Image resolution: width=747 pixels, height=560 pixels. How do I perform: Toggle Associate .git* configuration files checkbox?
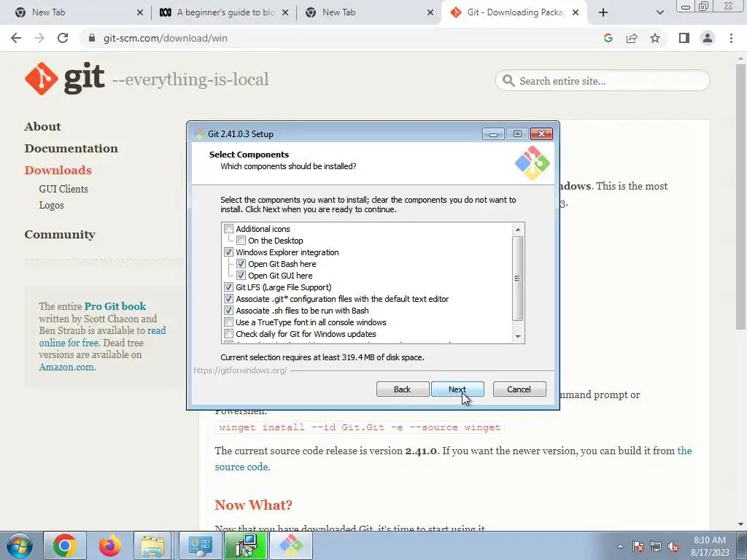(x=228, y=299)
